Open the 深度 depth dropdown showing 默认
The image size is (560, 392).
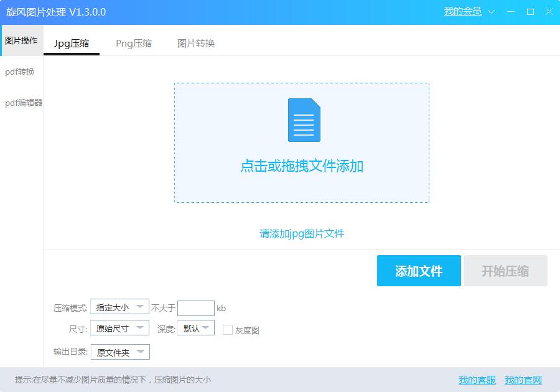click(x=195, y=328)
